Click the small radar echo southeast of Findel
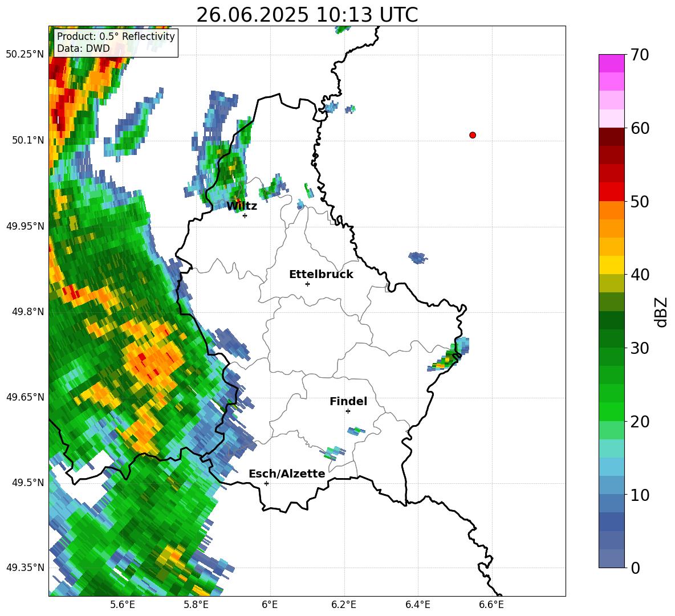 [x=356, y=430]
